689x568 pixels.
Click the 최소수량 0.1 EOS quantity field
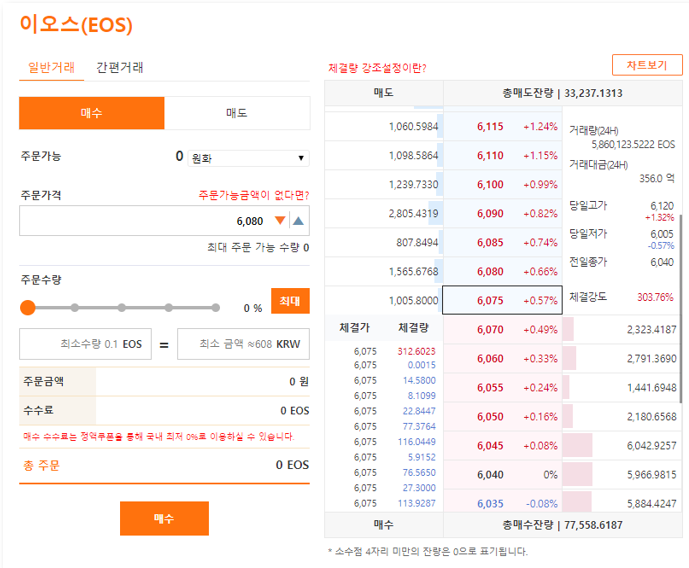coord(85,344)
